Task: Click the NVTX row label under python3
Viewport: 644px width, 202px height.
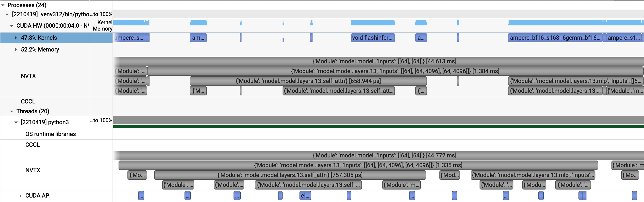Action: coord(33,170)
